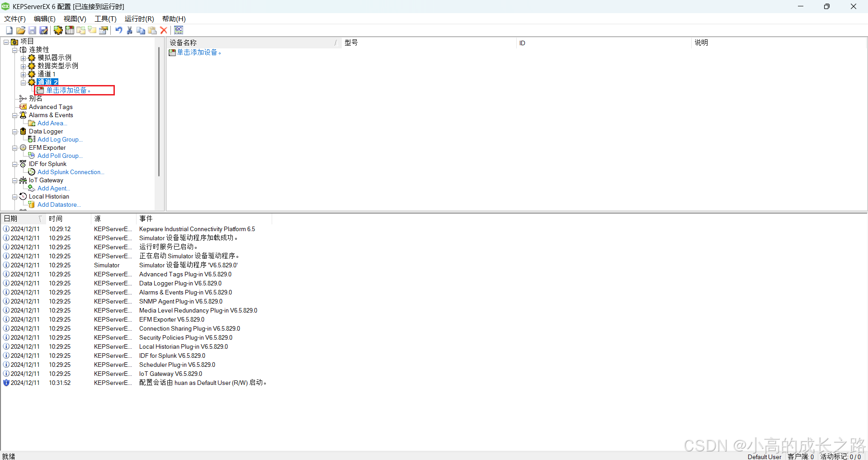Select the SNMP Agent Plug-in V6.5.829.0 event
The height and width of the screenshot is (460, 868).
click(x=136, y=301)
